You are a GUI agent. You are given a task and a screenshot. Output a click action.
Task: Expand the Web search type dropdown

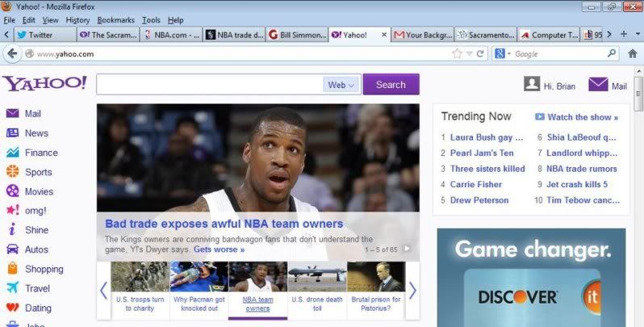point(341,85)
